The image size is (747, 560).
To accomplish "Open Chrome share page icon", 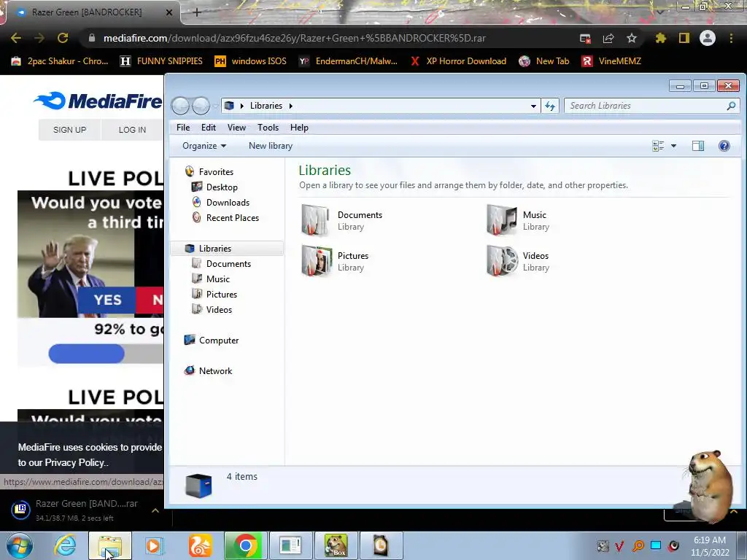I will pyautogui.click(x=608, y=38).
